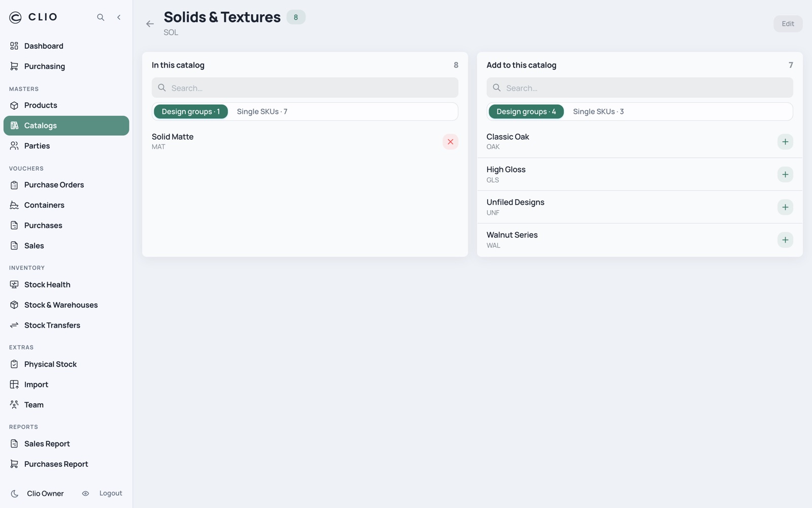
Task: Open Stock & Warehouses
Action: coord(66,305)
